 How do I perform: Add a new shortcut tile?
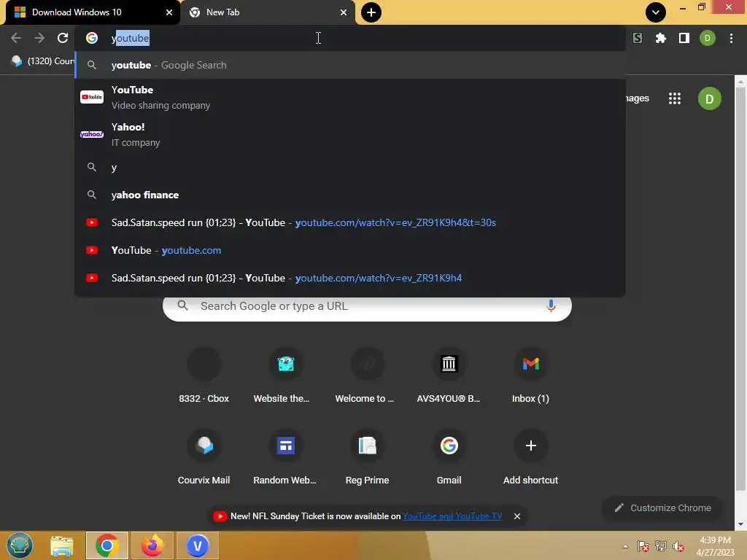coord(531,458)
